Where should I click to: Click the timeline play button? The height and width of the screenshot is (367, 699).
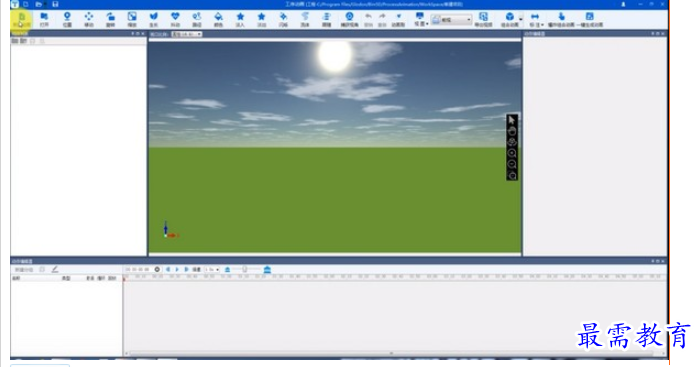pyautogui.click(x=177, y=269)
